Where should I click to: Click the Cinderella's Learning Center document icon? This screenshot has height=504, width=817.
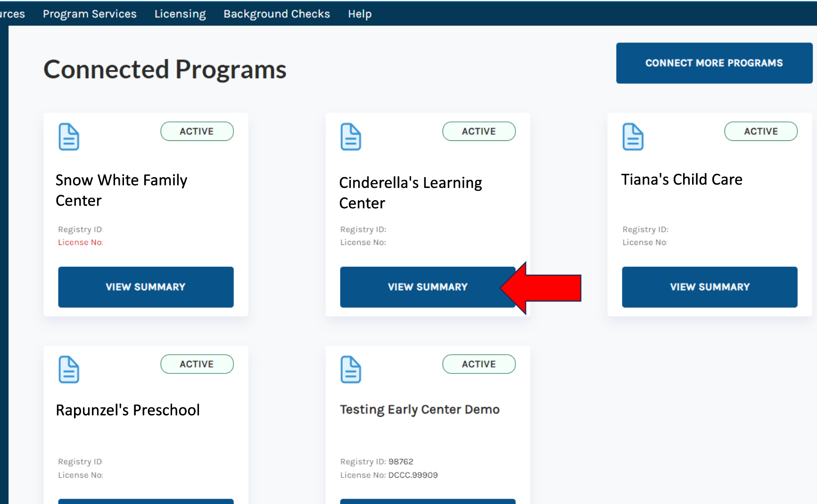coord(351,137)
